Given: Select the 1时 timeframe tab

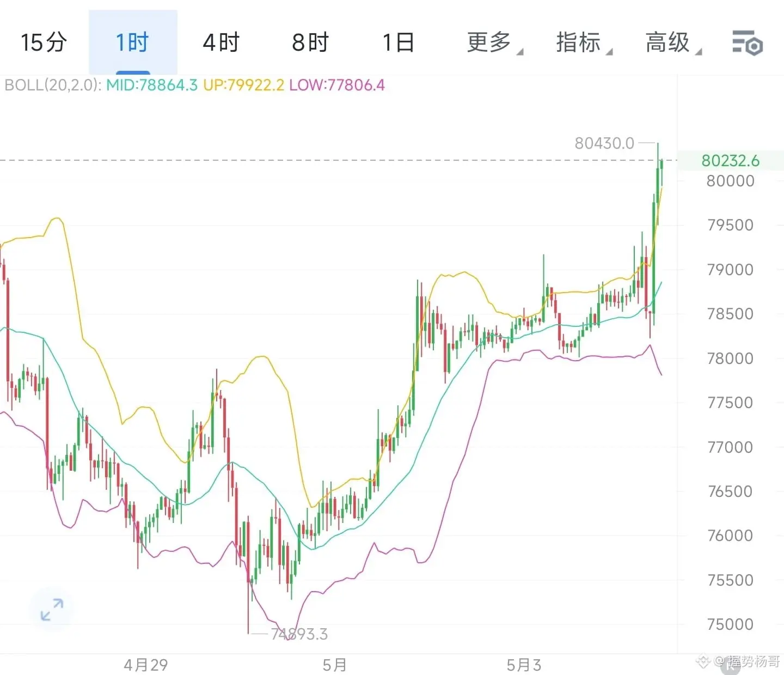Looking at the screenshot, I should (133, 42).
